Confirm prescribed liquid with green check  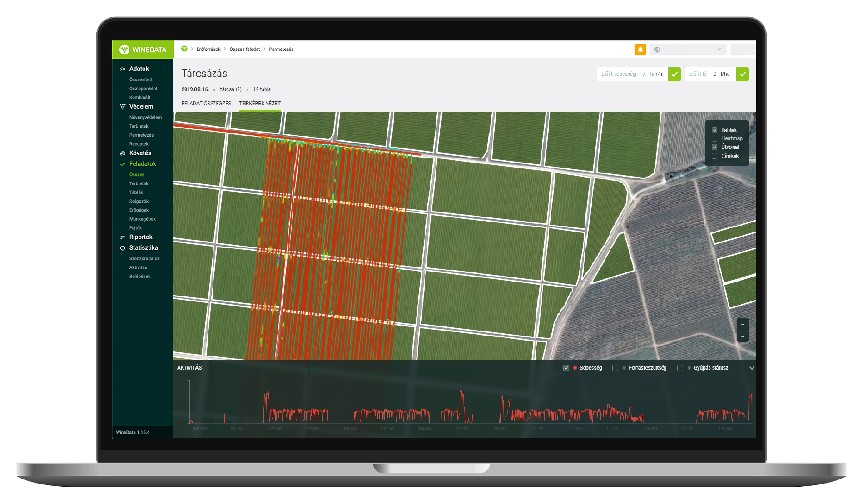[x=742, y=74]
